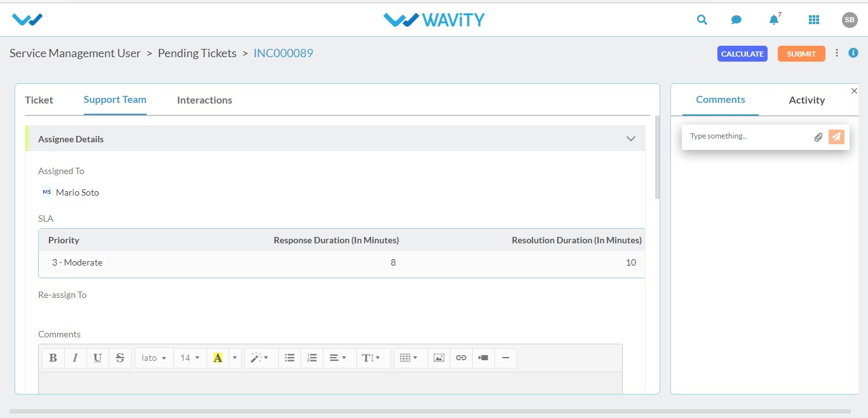Collapse the Assignee Details section

click(x=631, y=138)
